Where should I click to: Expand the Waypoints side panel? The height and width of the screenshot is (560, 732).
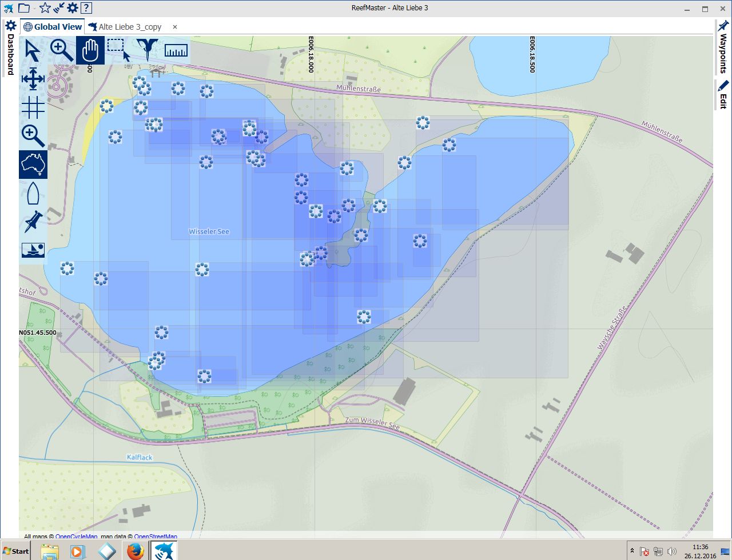click(723, 49)
